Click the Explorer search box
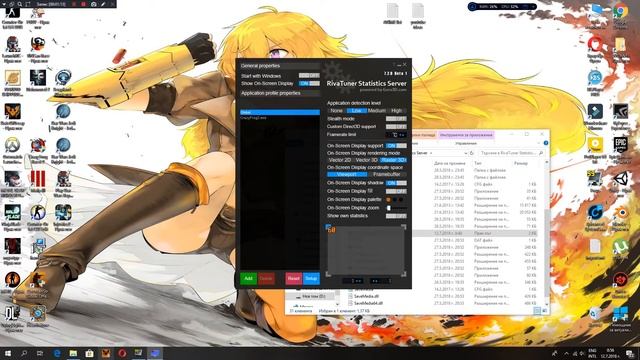This screenshot has height=360, width=640. coord(511,153)
